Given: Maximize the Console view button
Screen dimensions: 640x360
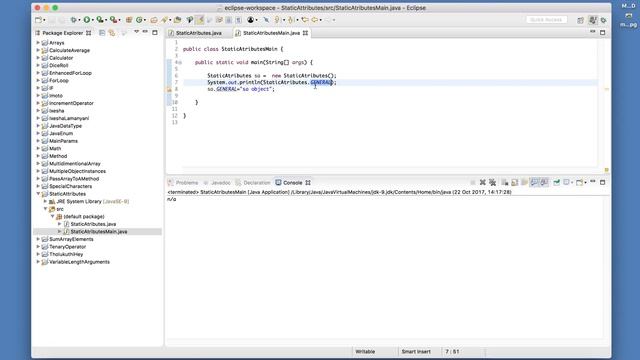Looking at the screenshot, I should click(x=602, y=182).
